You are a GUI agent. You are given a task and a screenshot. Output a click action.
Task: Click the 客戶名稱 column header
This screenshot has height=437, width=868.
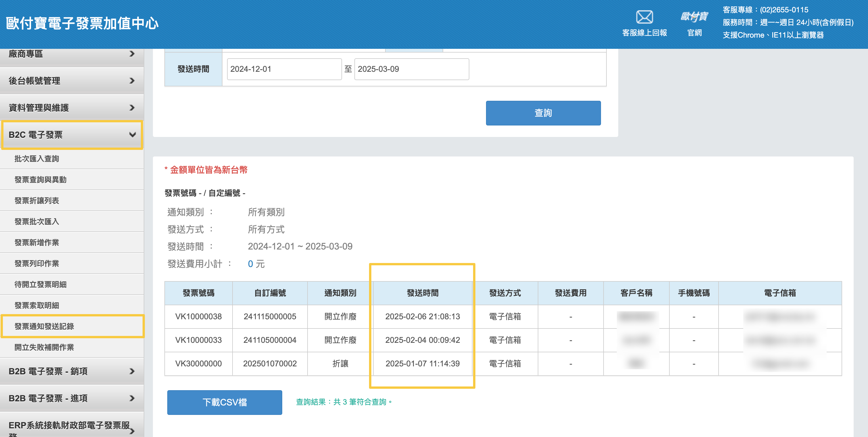click(636, 293)
